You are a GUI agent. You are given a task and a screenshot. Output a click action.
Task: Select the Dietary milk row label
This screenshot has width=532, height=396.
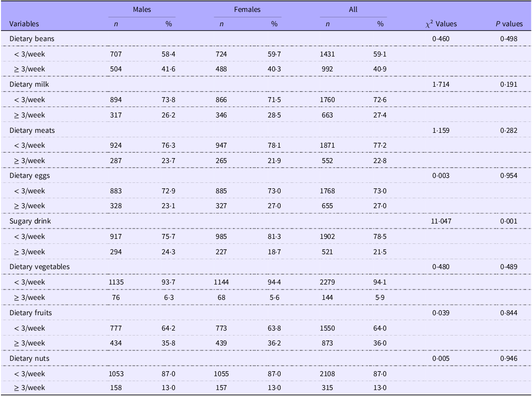(29, 84)
